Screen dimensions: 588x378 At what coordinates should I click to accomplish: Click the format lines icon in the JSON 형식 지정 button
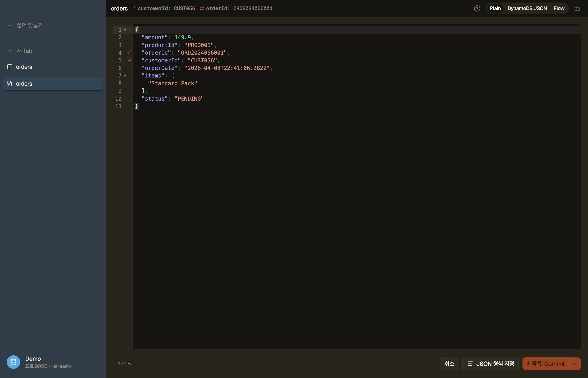[x=470, y=364]
